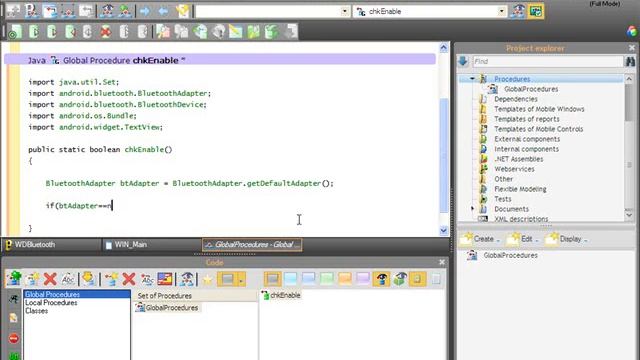Image resolution: width=640 pixels, height=360 pixels.
Task: Click the green puzzle icon in second toolbar
Action: [253, 31]
